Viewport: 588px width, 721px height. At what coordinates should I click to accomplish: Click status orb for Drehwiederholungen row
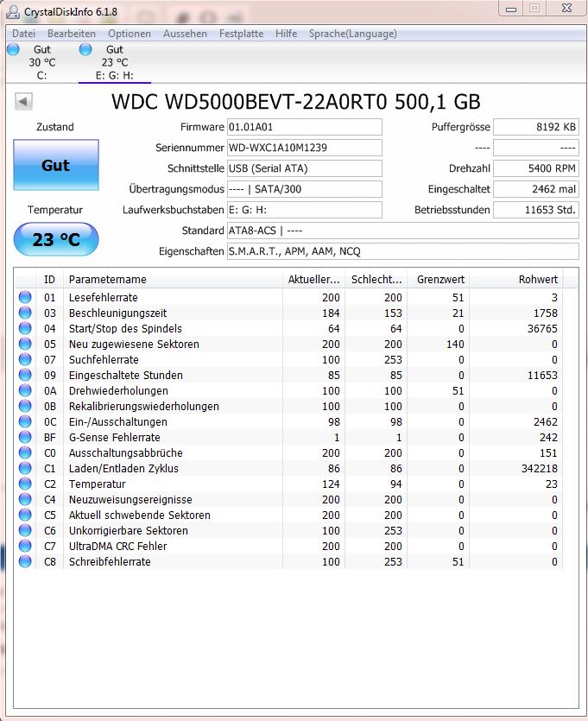point(25,390)
